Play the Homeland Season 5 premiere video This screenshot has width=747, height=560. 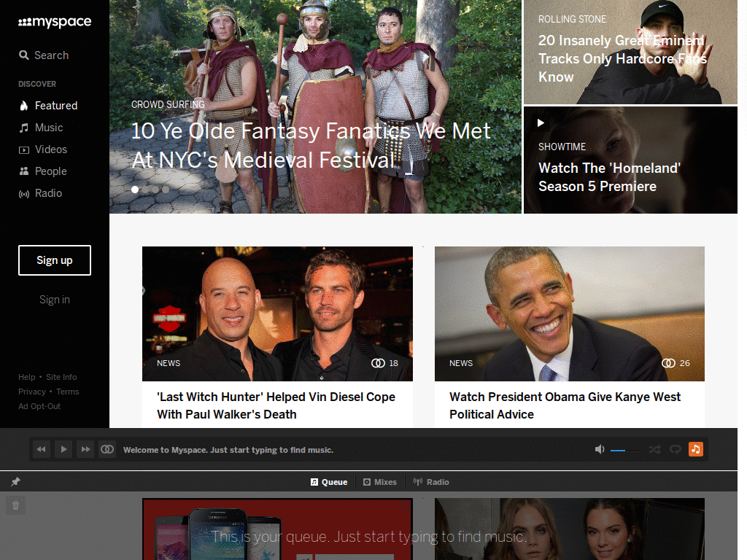coord(541,122)
